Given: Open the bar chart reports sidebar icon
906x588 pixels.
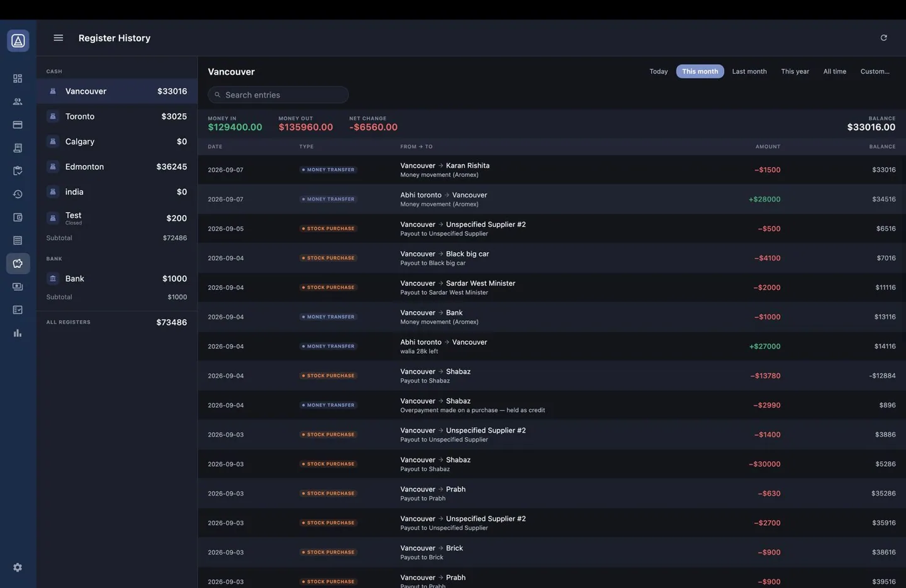Looking at the screenshot, I should click(18, 333).
